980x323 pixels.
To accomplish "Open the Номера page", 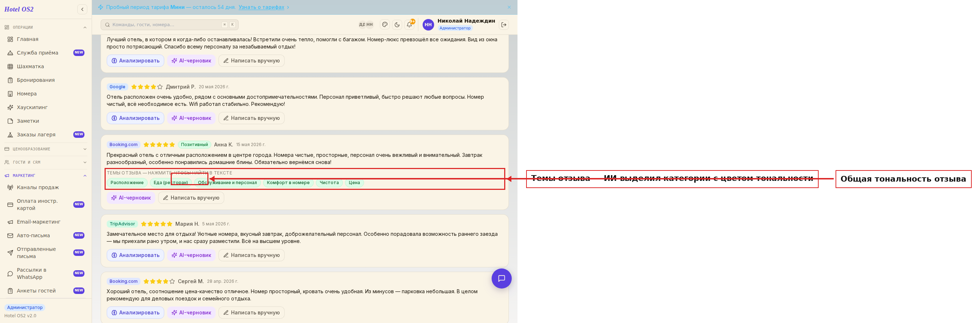I will tap(46, 94).
